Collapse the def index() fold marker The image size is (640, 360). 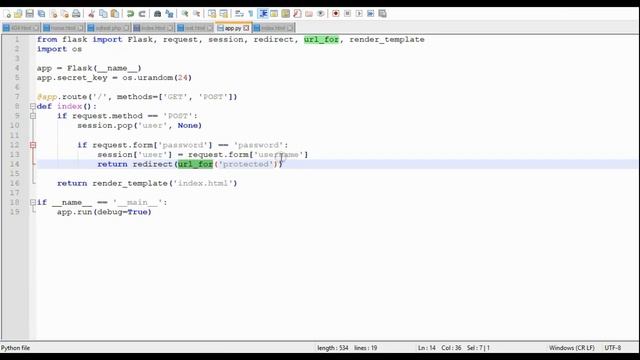click(x=33, y=106)
